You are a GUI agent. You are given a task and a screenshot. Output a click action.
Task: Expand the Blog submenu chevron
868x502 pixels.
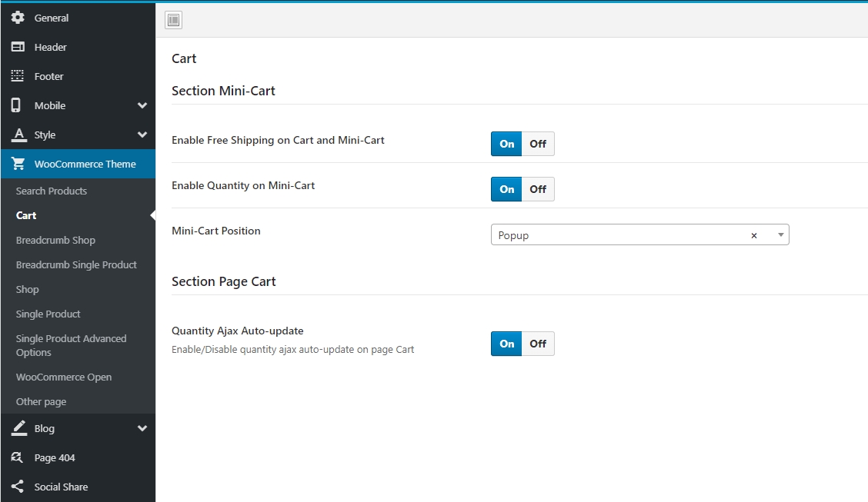click(x=142, y=428)
